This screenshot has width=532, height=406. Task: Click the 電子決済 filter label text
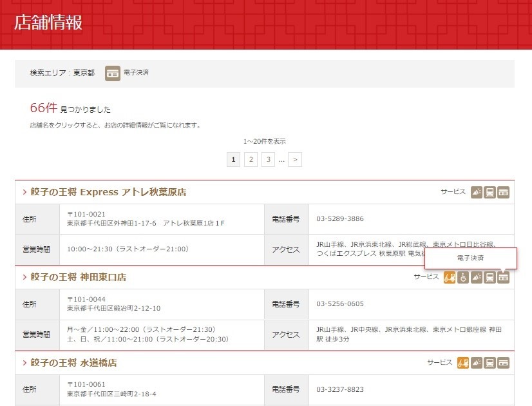136,73
